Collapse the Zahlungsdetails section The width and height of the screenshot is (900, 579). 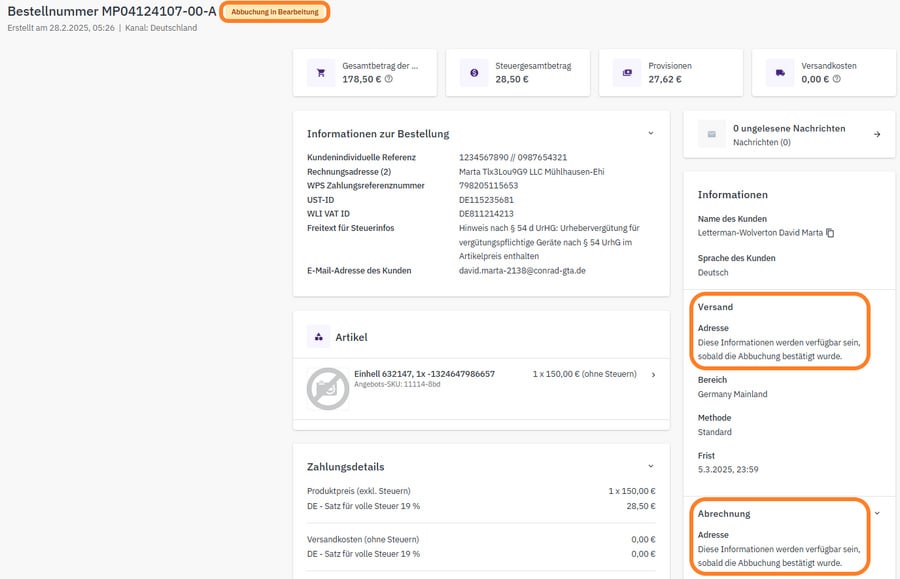(x=650, y=466)
